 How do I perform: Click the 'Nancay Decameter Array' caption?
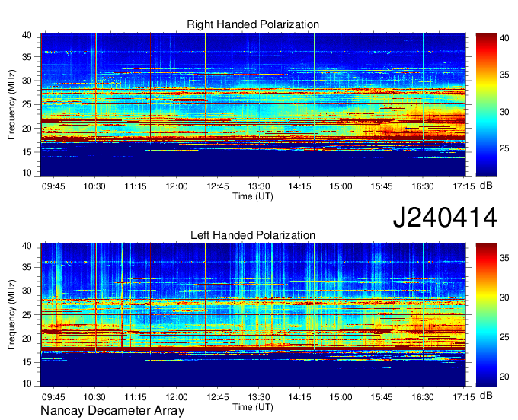tap(112, 411)
